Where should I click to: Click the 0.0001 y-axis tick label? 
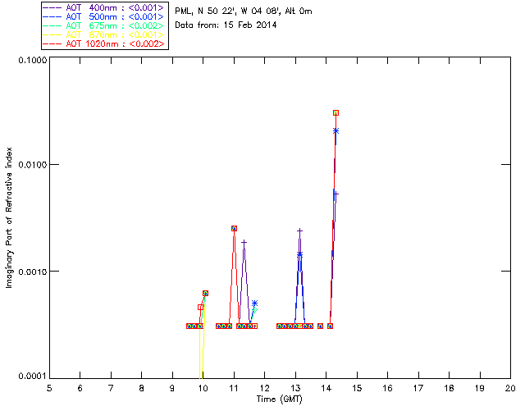(32, 377)
